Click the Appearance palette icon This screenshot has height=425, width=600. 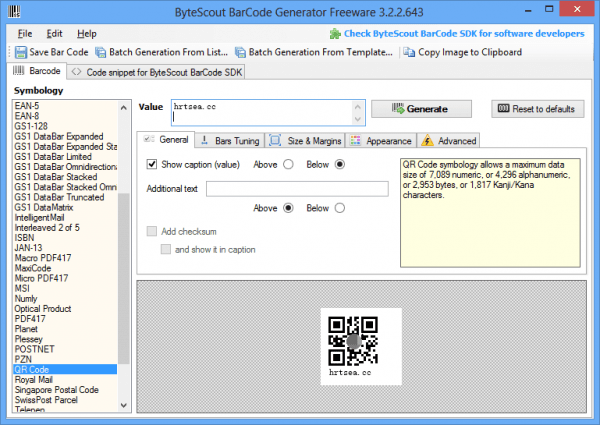(355, 140)
